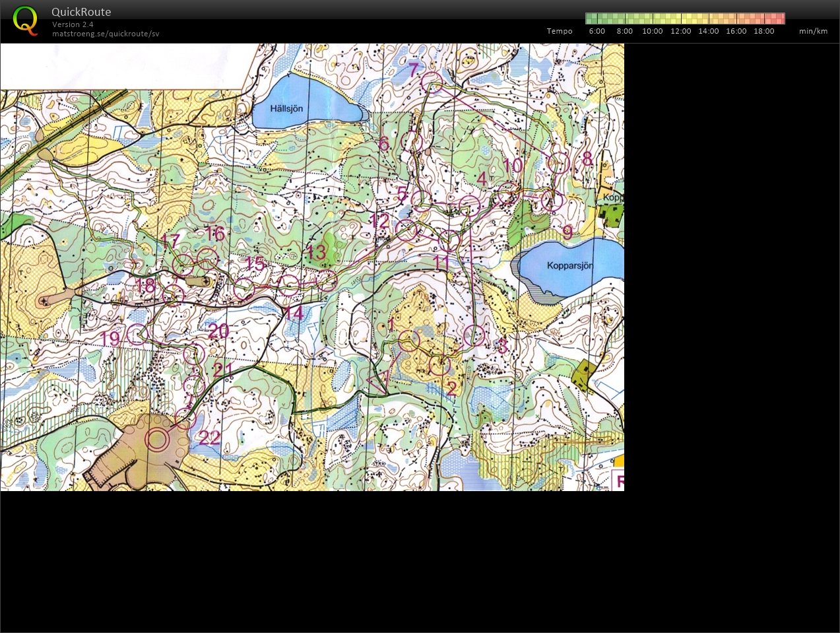840x633 pixels.
Task: Click the 16:00 tempo scale value
Action: click(736, 31)
